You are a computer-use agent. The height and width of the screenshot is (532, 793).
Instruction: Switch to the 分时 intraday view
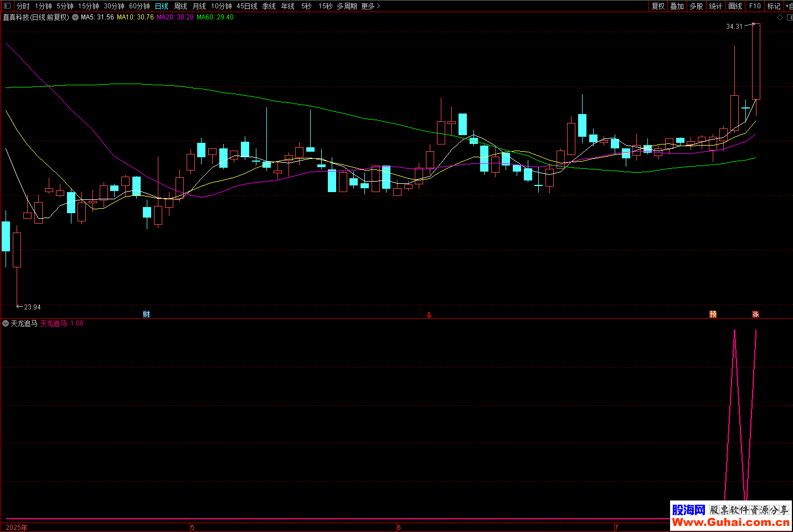23,6
